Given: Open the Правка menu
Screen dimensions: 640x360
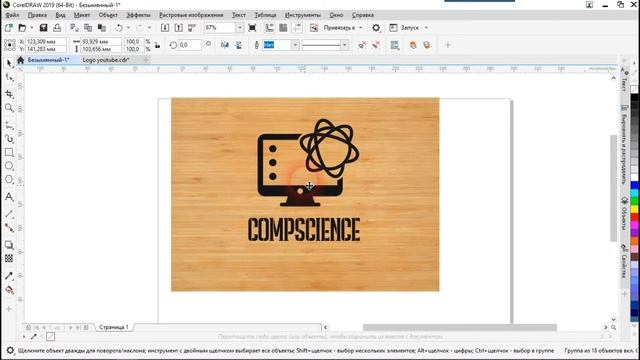Looking at the screenshot, I should [x=37, y=15].
